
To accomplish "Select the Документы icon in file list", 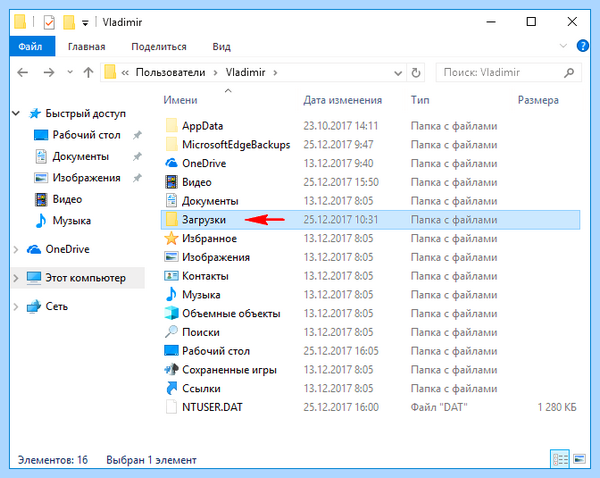I will coord(171,201).
